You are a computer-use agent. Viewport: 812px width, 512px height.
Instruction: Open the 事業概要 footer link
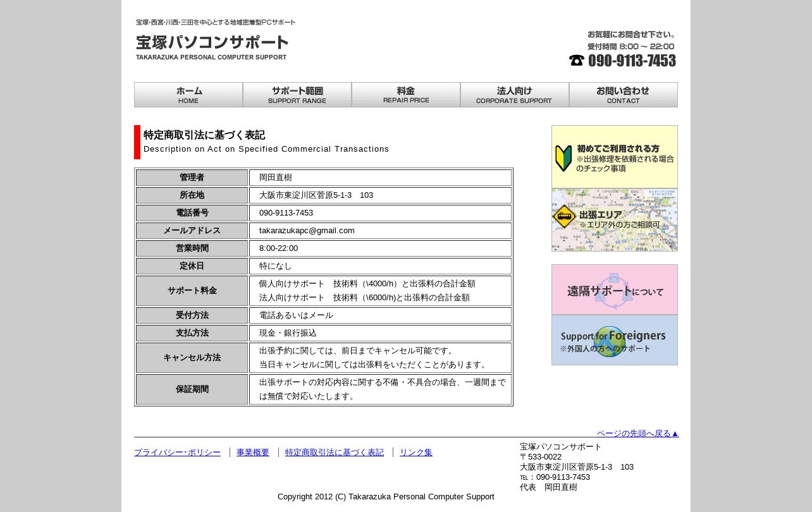point(253,453)
